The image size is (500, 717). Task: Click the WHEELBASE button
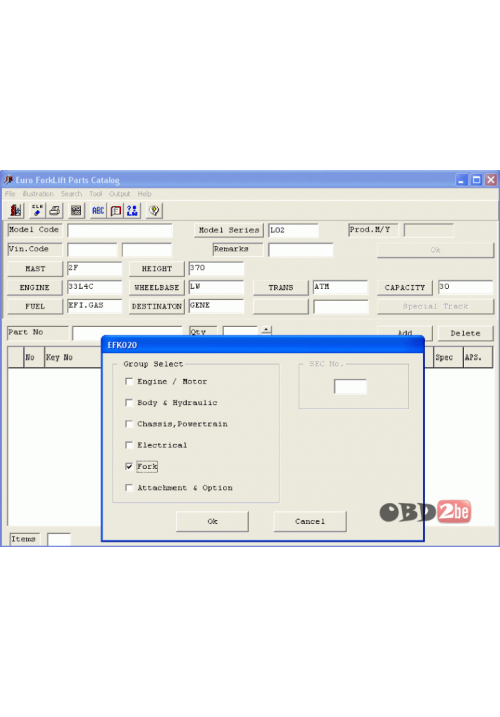(x=157, y=288)
